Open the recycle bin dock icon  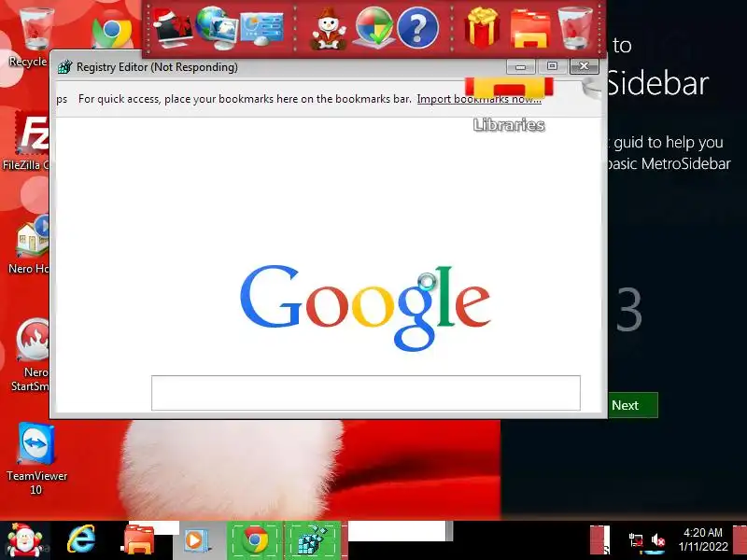(x=575, y=28)
